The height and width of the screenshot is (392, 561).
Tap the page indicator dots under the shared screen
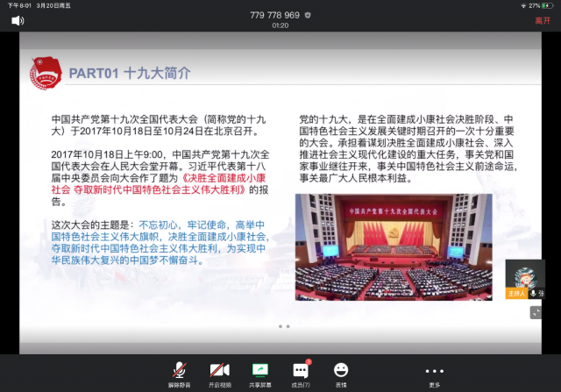[284, 326]
